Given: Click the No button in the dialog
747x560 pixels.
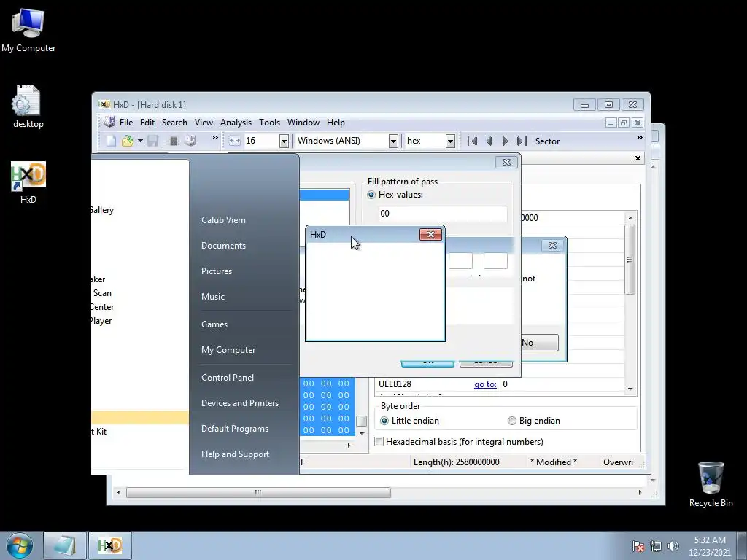Looking at the screenshot, I should 539,343.
